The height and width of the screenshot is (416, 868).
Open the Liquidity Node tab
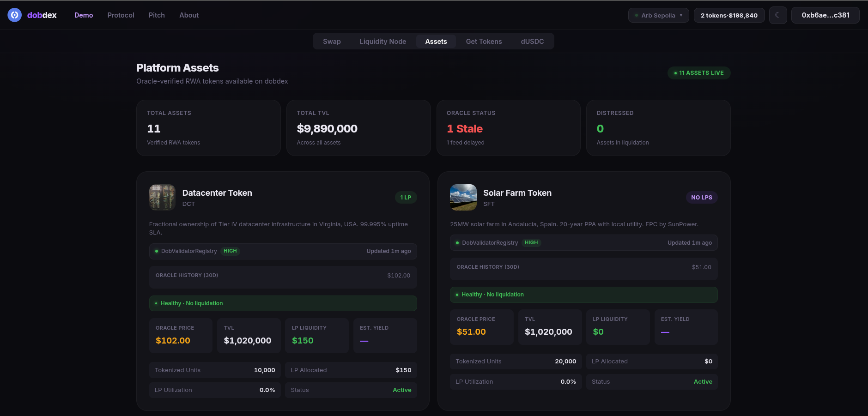coord(382,42)
